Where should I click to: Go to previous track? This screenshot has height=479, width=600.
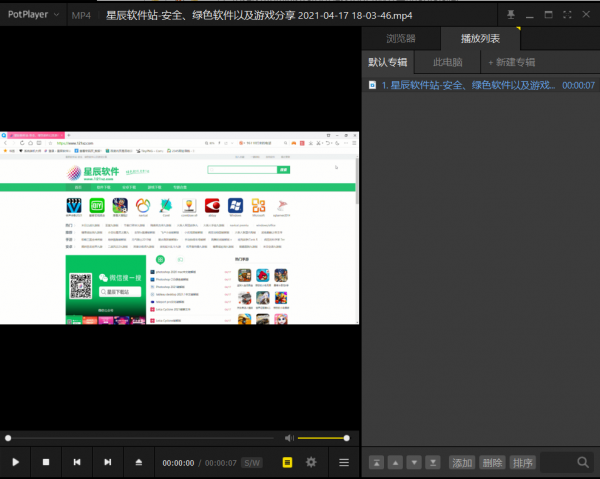point(77,462)
